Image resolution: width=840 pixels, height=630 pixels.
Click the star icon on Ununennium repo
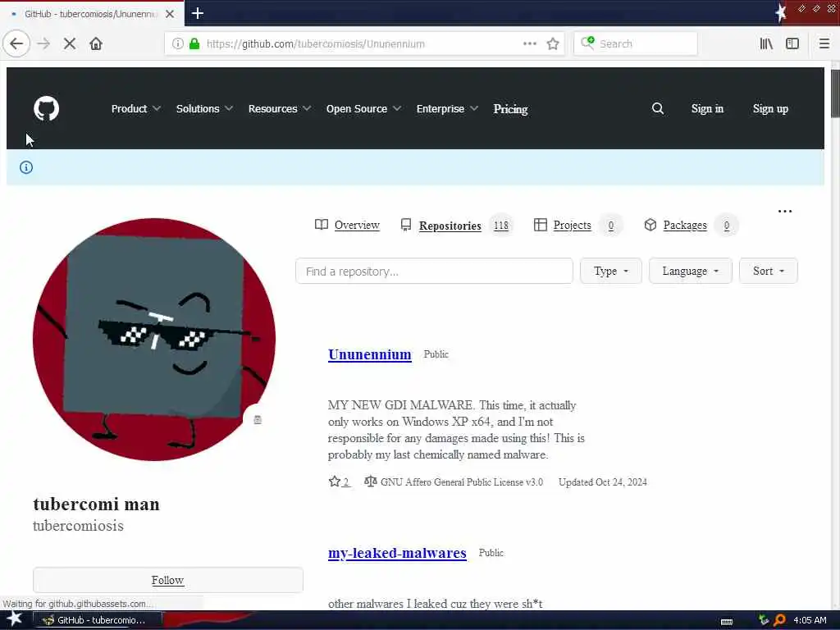point(335,481)
